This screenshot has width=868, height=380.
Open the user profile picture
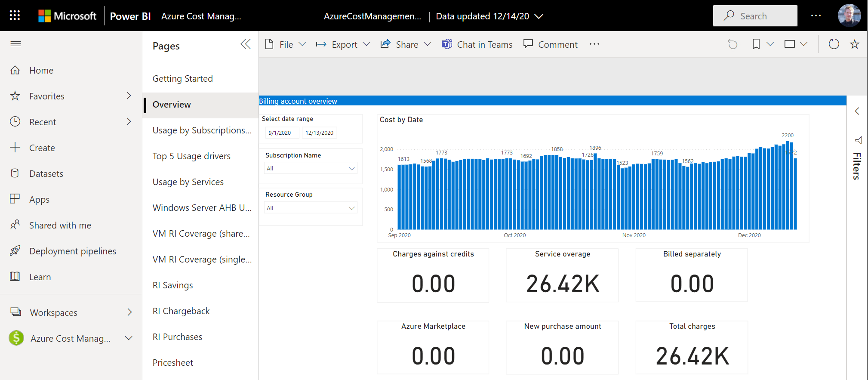click(849, 15)
